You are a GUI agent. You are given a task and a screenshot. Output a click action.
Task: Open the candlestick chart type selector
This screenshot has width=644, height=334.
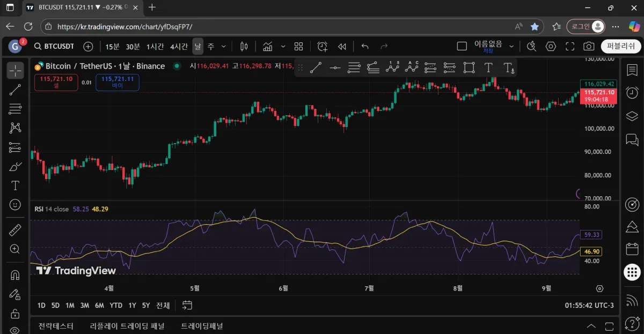[x=244, y=47]
